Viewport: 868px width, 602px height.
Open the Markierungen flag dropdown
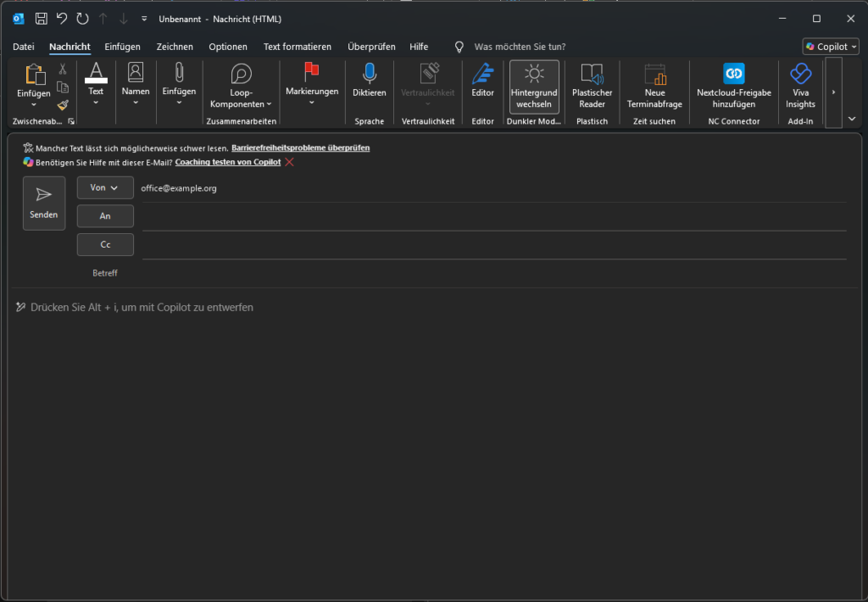[312, 85]
